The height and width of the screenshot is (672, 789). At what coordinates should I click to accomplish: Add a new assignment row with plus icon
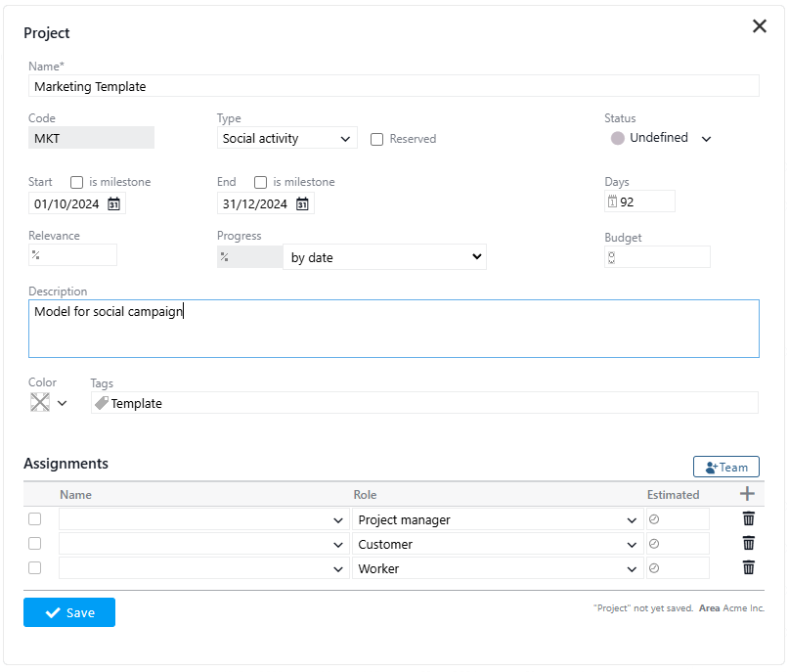click(x=747, y=494)
